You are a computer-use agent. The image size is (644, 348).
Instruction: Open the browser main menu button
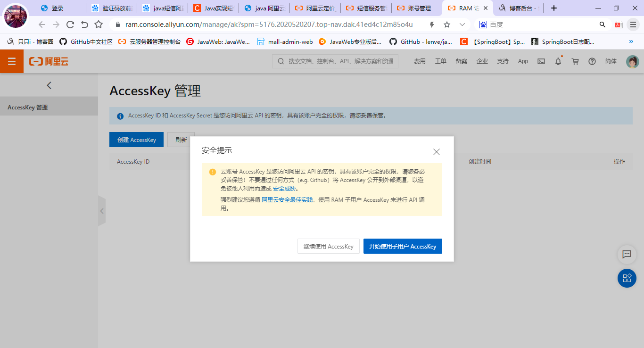[633, 25]
